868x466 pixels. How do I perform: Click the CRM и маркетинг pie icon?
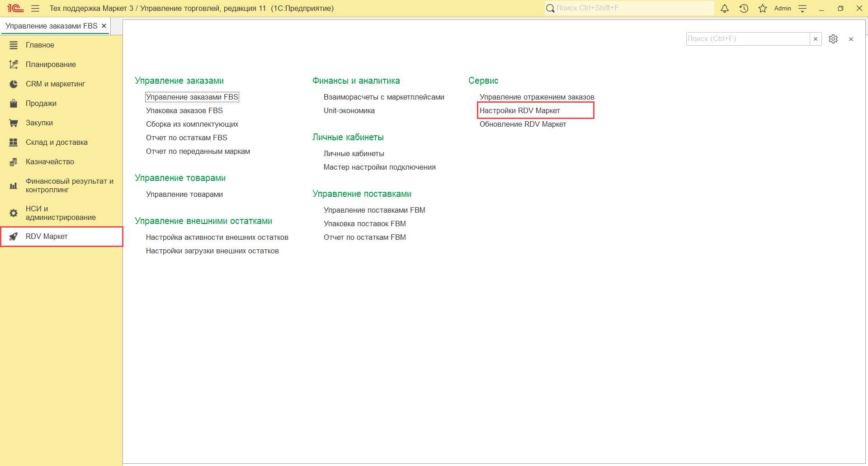tap(14, 84)
